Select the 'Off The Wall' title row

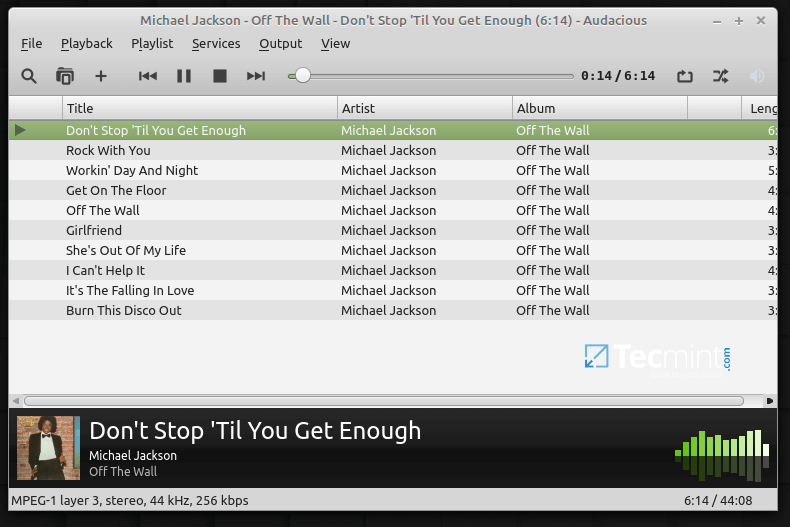[x=393, y=211]
